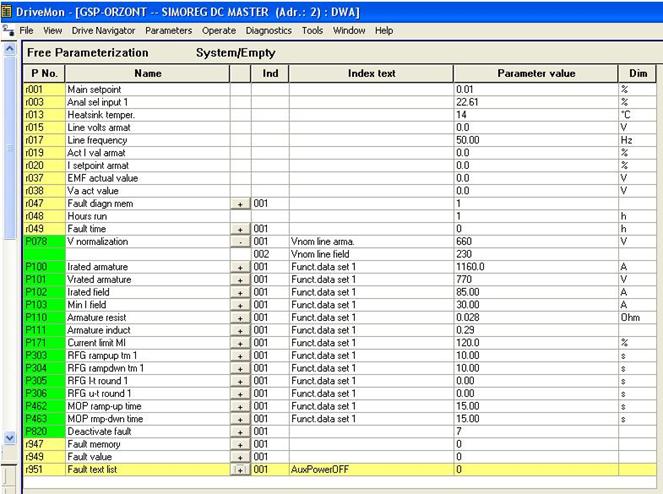Click the 120.0 value of Current limit MI
Screen dimensions: 663x494
coord(536,343)
